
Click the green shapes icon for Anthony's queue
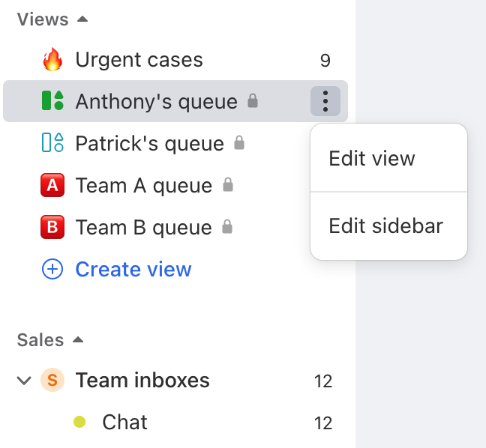pos(52,100)
